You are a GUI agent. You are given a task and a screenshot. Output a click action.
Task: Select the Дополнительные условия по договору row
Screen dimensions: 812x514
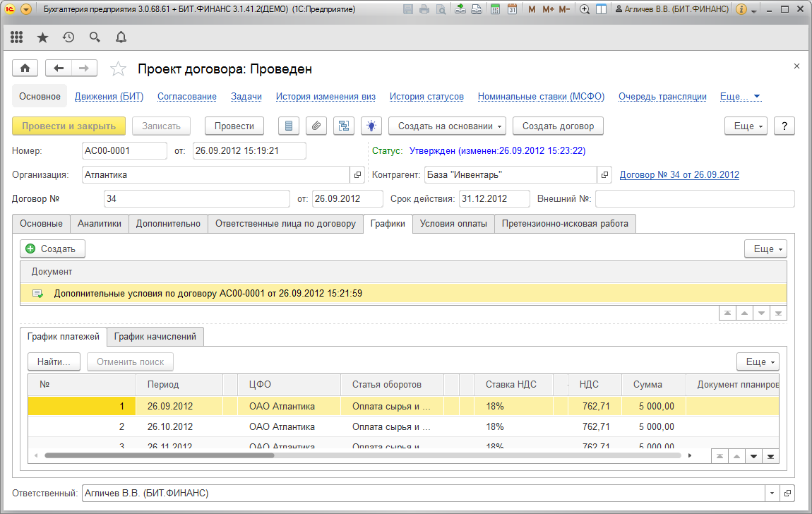click(x=403, y=294)
